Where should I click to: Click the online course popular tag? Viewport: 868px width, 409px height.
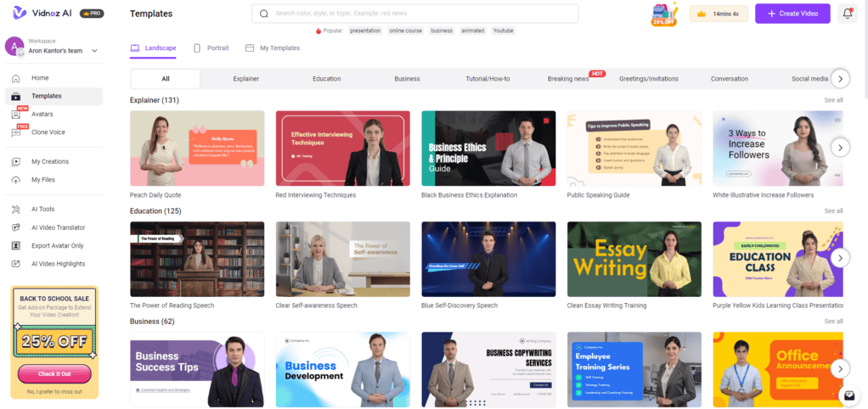[x=406, y=31]
